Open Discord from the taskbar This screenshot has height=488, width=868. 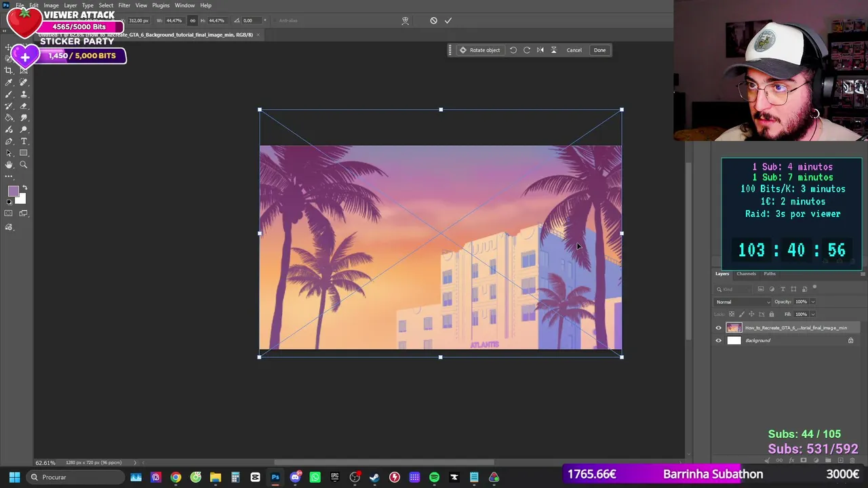(x=295, y=477)
